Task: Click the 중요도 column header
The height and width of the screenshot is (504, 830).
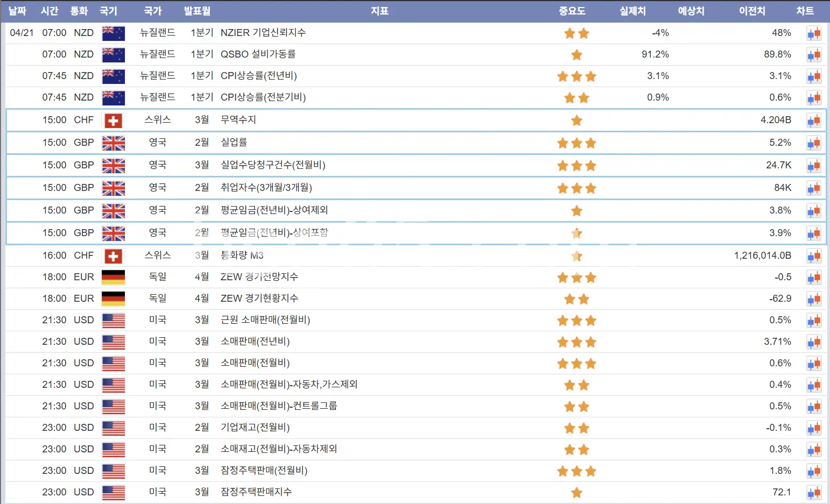Action: tap(572, 11)
